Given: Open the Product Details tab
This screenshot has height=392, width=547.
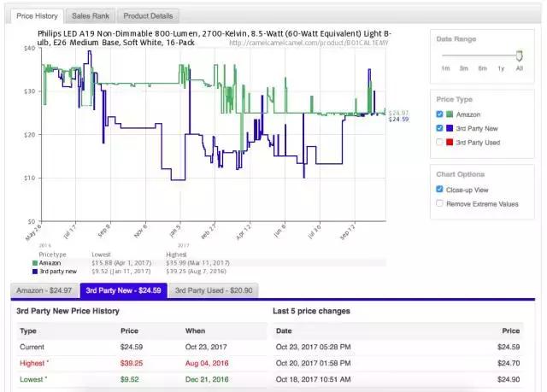Looking at the screenshot, I should point(147,15).
